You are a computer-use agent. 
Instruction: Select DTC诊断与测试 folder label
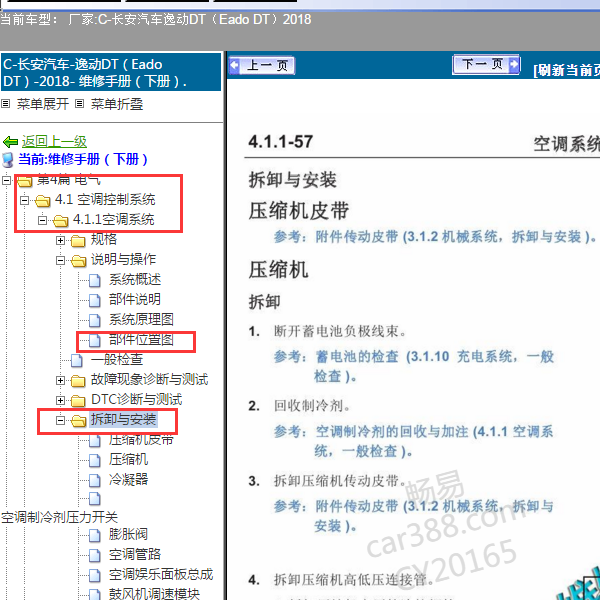tap(137, 399)
